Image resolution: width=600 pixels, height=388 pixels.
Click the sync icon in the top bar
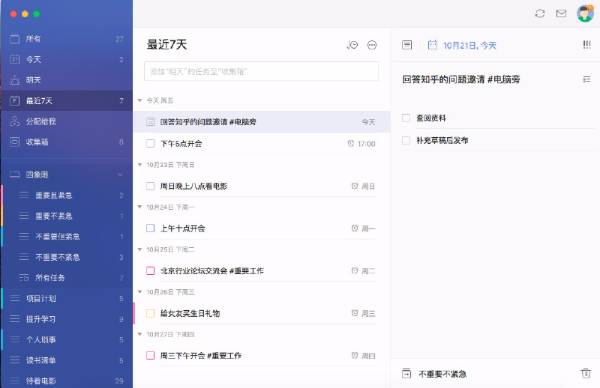[540, 13]
